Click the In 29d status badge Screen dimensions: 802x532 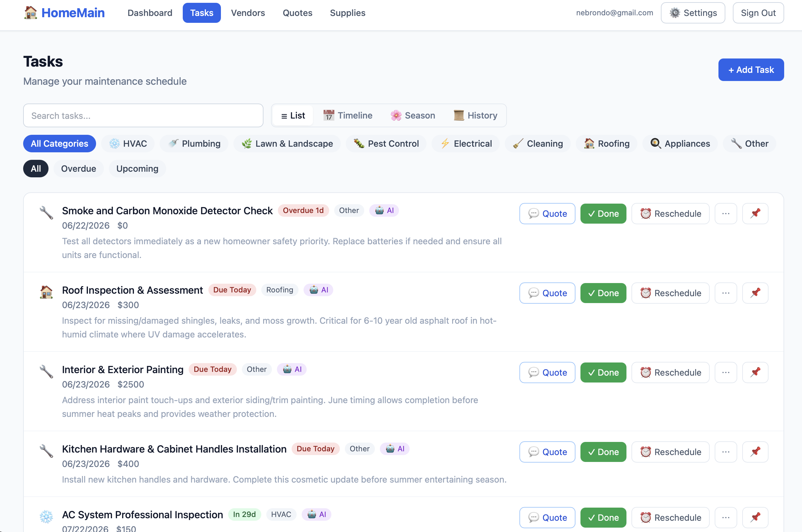point(244,514)
